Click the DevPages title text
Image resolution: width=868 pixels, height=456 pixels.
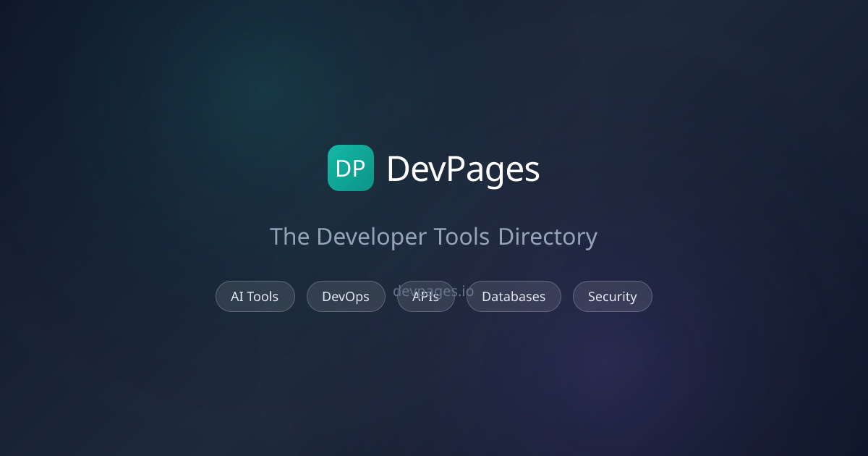pyautogui.click(x=463, y=169)
